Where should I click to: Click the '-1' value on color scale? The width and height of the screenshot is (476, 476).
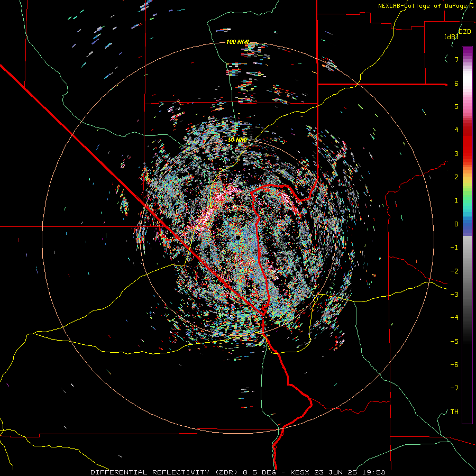click(454, 248)
